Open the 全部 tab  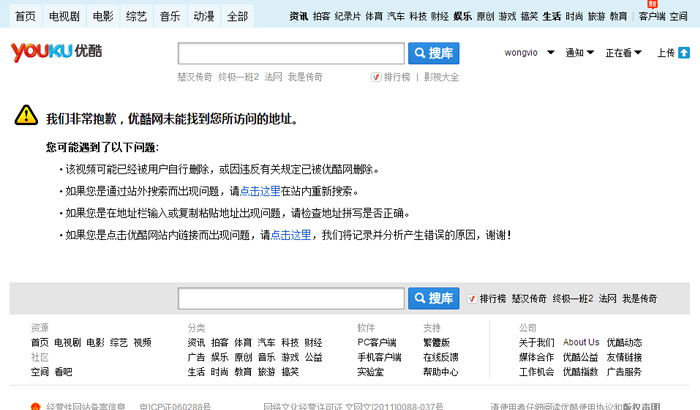pos(238,17)
